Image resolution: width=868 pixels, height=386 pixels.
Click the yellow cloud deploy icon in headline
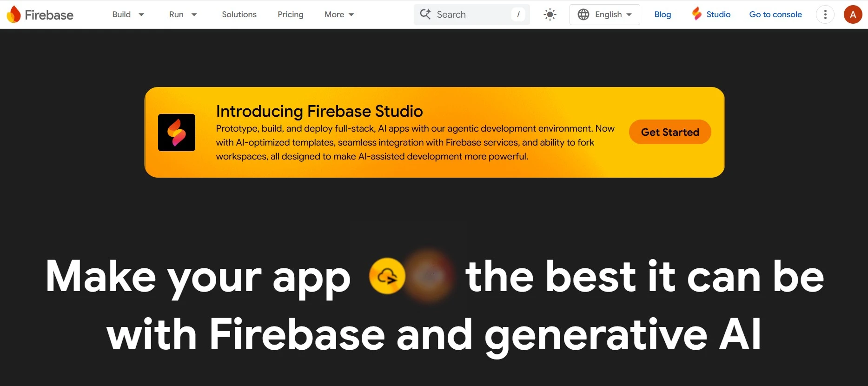(387, 276)
